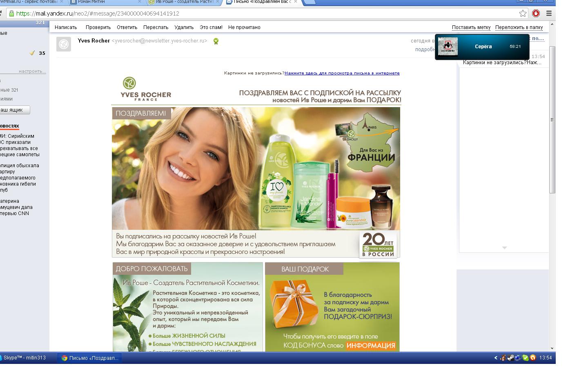Open the Chrome hamburger menu
The width and height of the screenshot is (588, 368).
(x=549, y=13)
